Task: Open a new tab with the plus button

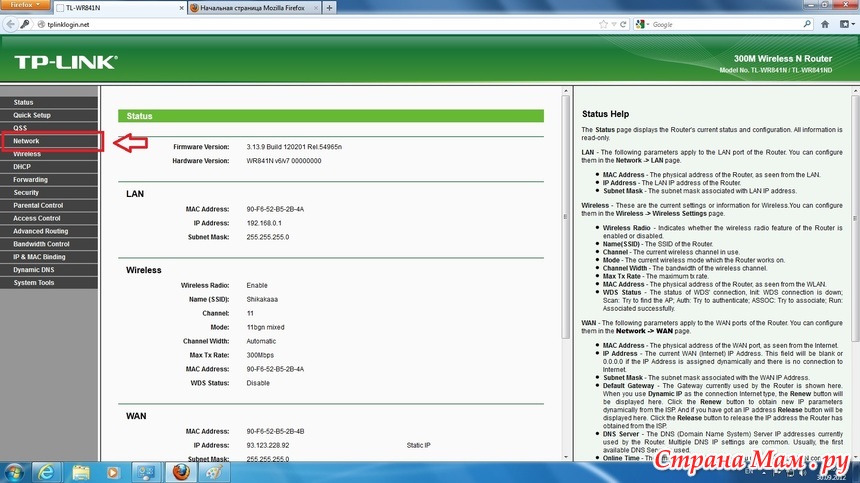Action: point(329,8)
